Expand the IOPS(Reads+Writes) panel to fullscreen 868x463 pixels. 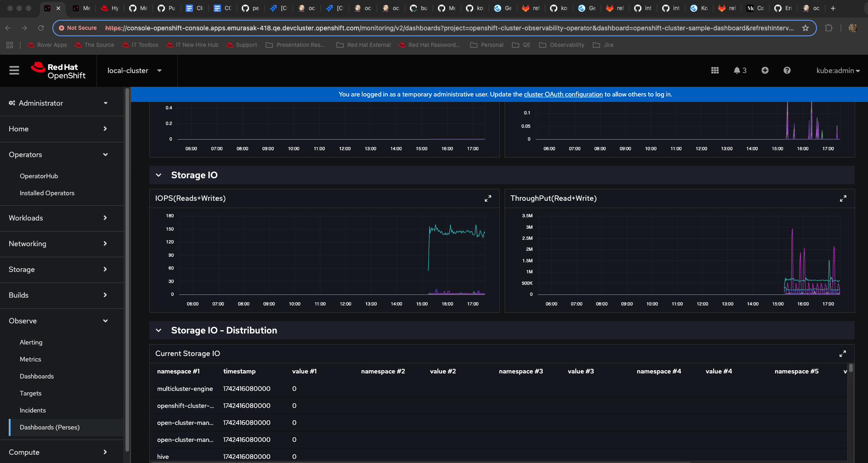tap(488, 198)
